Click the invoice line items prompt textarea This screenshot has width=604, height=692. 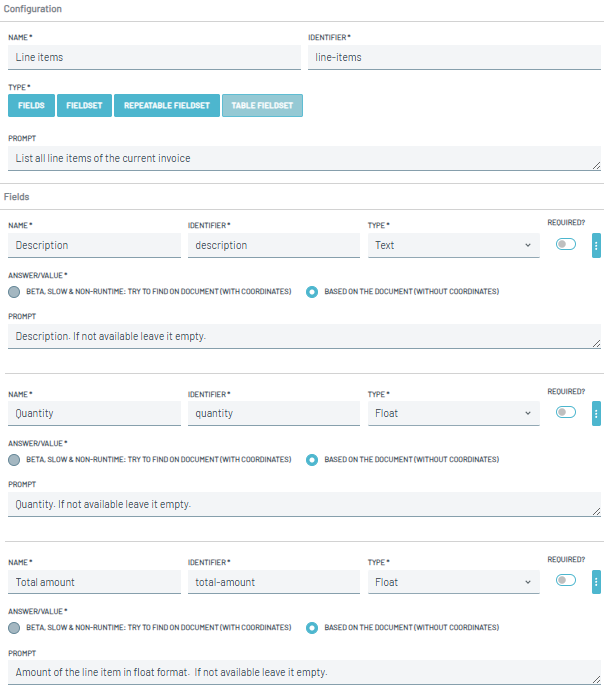point(304,158)
